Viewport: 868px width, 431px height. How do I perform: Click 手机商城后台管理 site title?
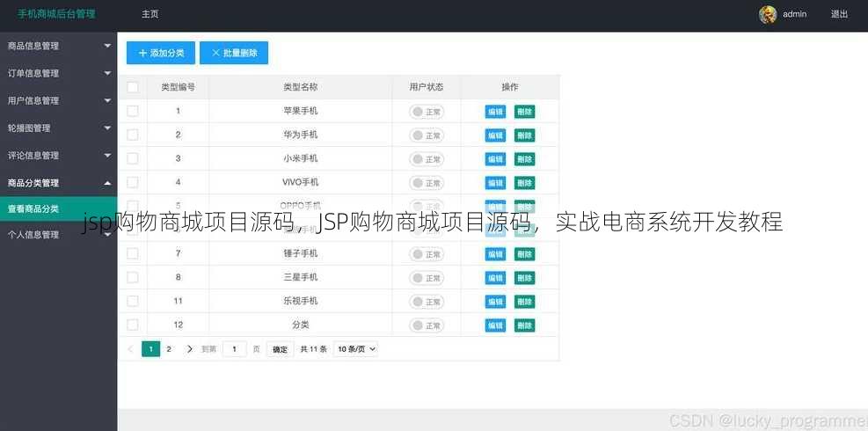56,14
